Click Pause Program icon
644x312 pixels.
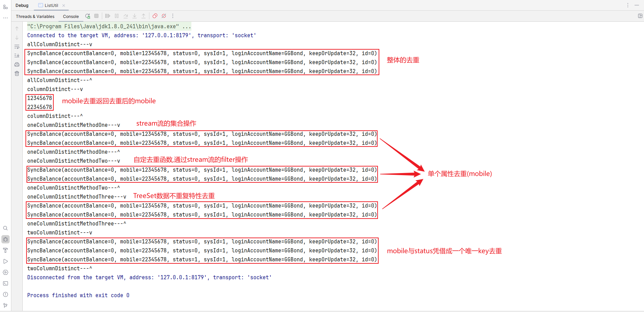pos(117,16)
